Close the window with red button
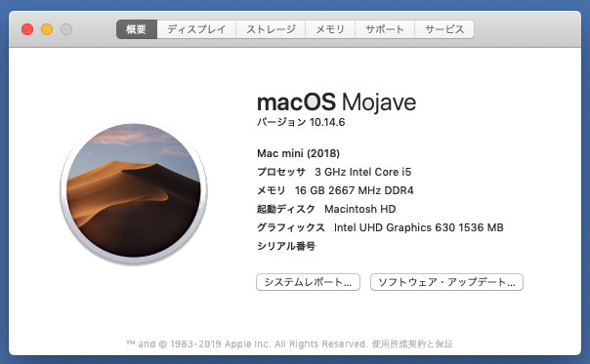The height and width of the screenshot is (364, 590). [x=27, y=29]
